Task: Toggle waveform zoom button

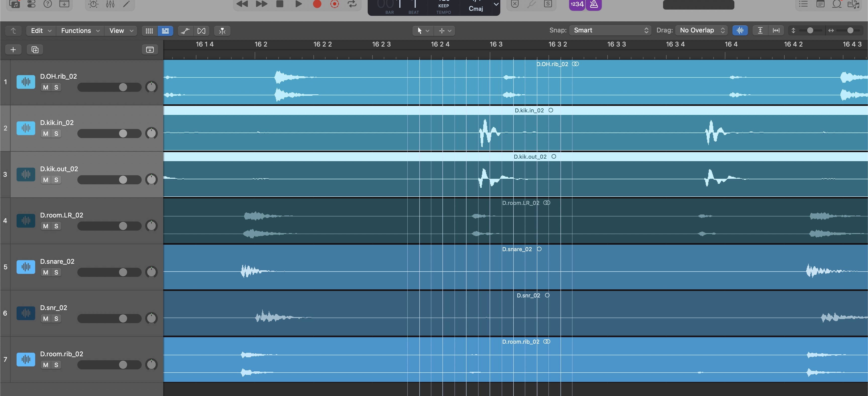Action: point(740,30)
